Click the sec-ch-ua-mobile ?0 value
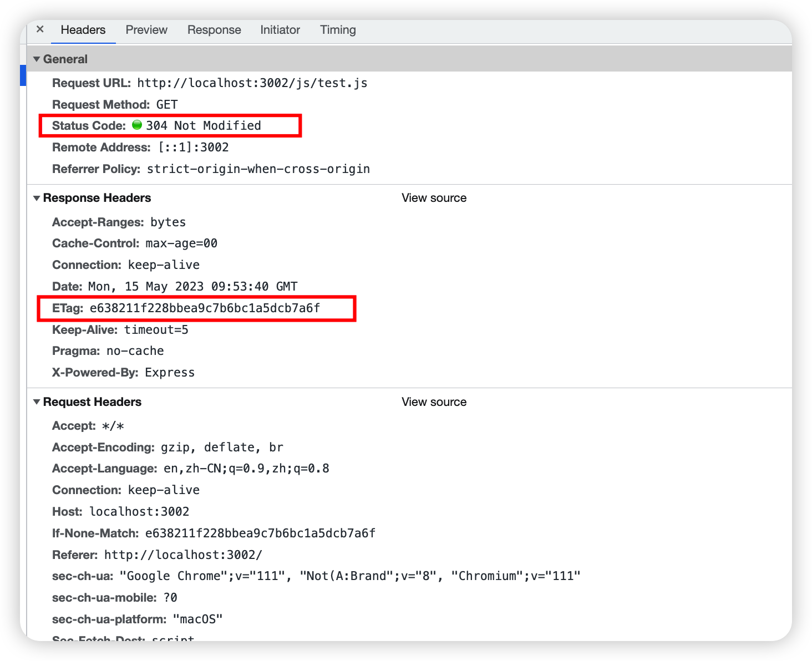 coord(170,598)
